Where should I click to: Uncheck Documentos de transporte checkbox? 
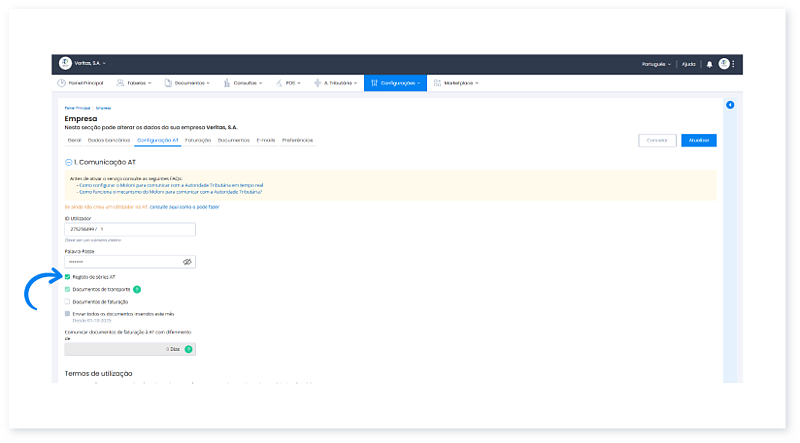(67, 289)
